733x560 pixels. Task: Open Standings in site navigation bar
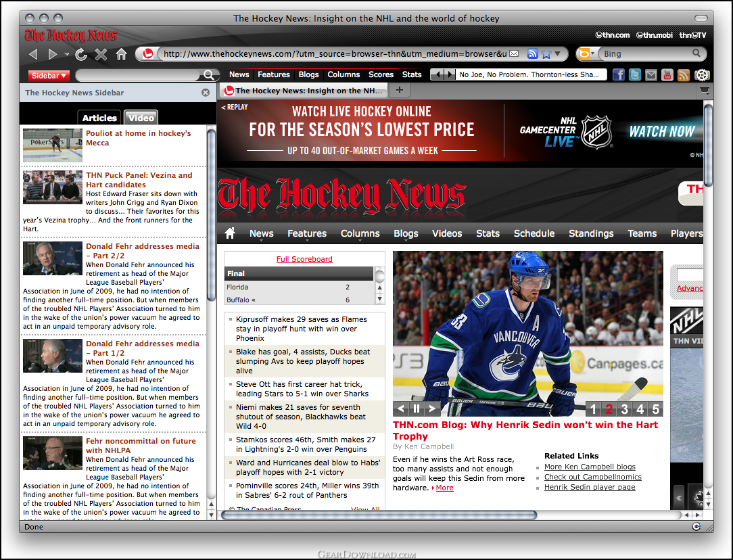(591, 233)
